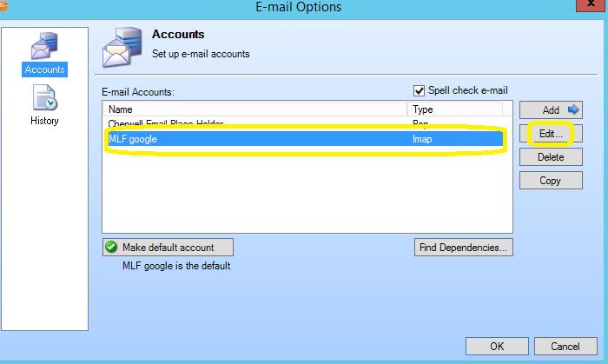Close the E-mail Options dialog window
608x364 pixels.
tap(590, 8)
